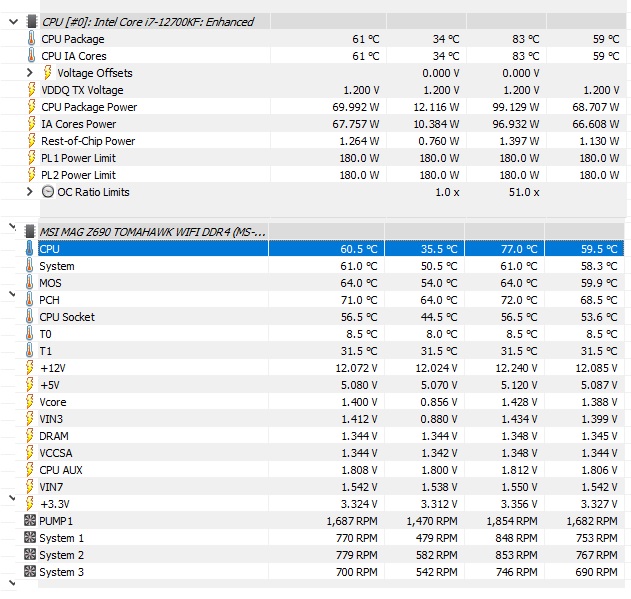Click the PCH temperature thermometer icon
Screen dimensions: 631x599
pyautogui.click(x=30, y=300)
